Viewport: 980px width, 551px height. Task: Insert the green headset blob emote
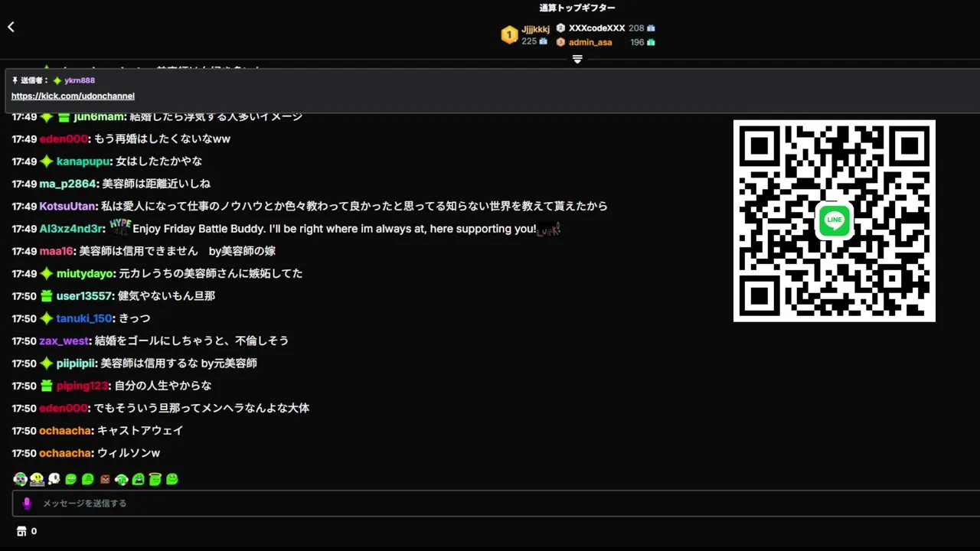121,480
